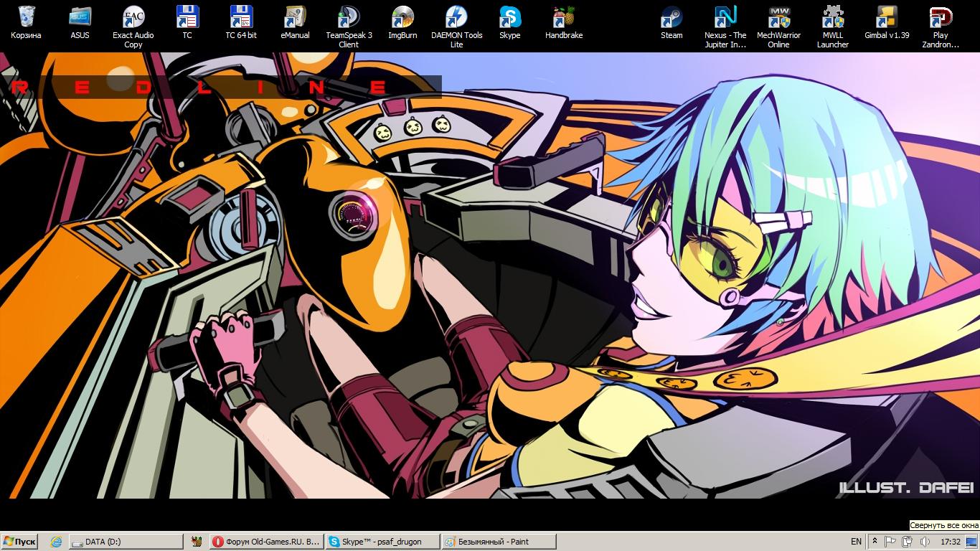Viewport: 980px width, 551px height.
Task: Launch Exact Audio Copy from desktop
Action: 133,18
